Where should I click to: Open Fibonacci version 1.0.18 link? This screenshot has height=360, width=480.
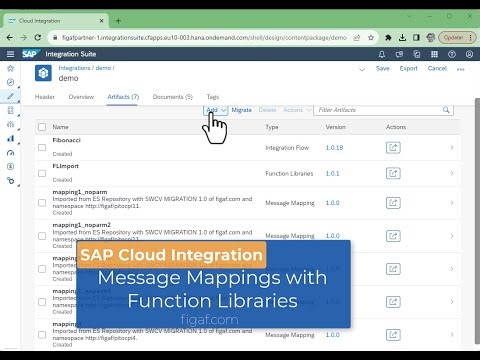click(334, 148)
